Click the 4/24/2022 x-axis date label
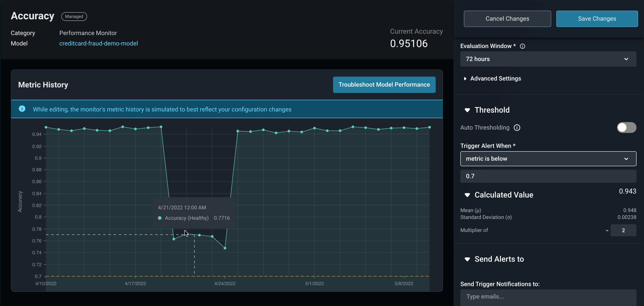The image size is (644, 306). tap(225, 284)
